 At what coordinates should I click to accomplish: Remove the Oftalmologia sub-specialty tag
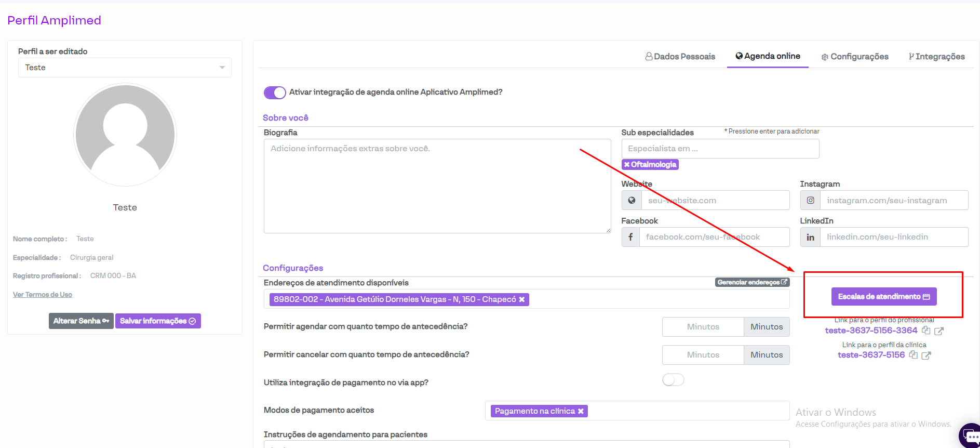coord(627,165)
